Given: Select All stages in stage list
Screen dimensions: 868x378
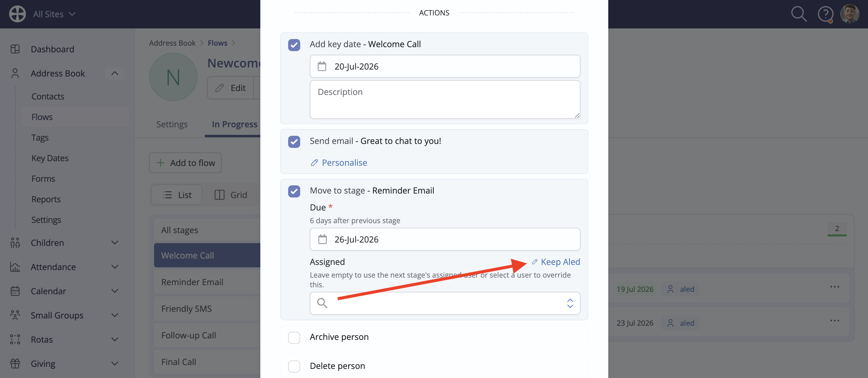Looking at the screenshot, I should coord(207,230).
